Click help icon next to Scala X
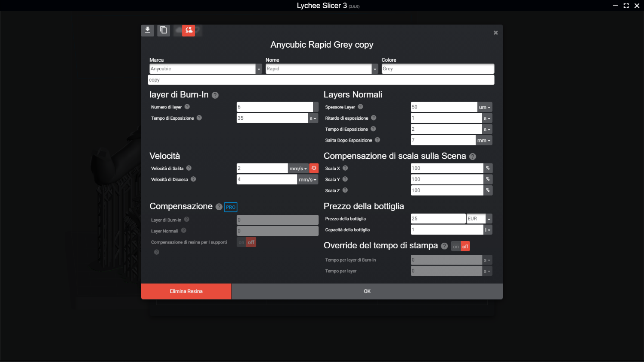 tap(345, 168)
